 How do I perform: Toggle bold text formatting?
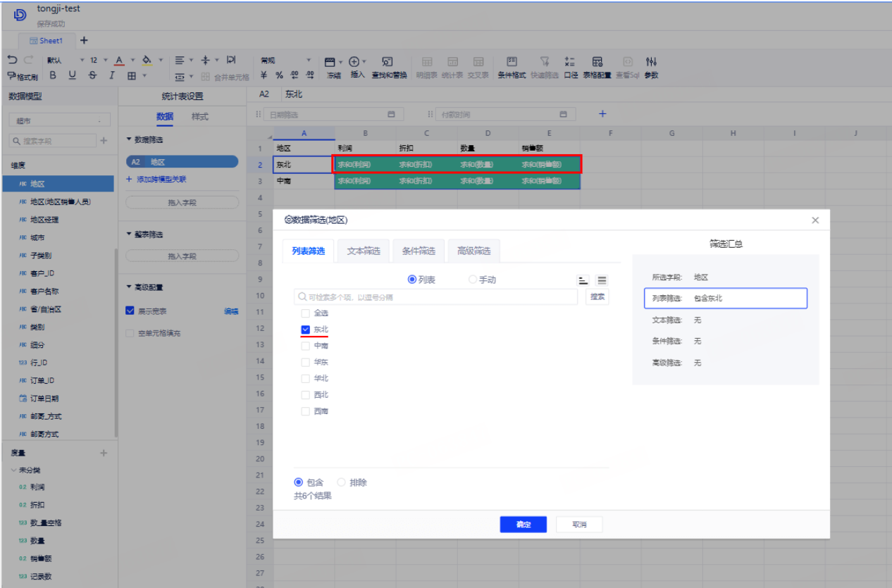pyautogui.click(x=53, y=76)
